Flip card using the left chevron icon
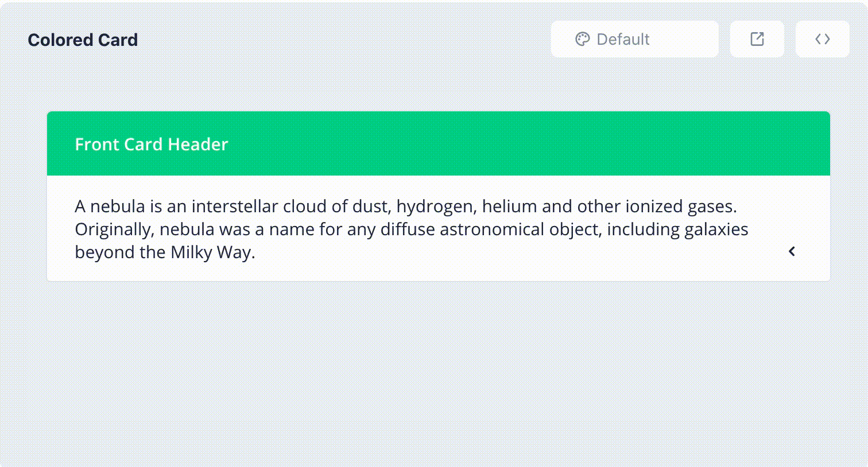Screen dimensions: 868x467 [x=792, y=251]
